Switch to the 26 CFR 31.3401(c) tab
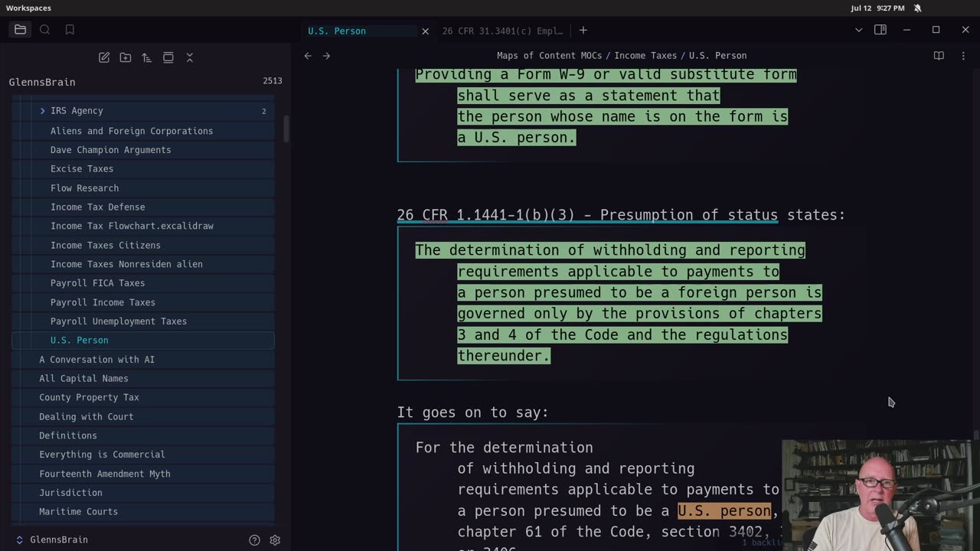Image resolution: width=980 pixels, height=551 pixels. 502,31
